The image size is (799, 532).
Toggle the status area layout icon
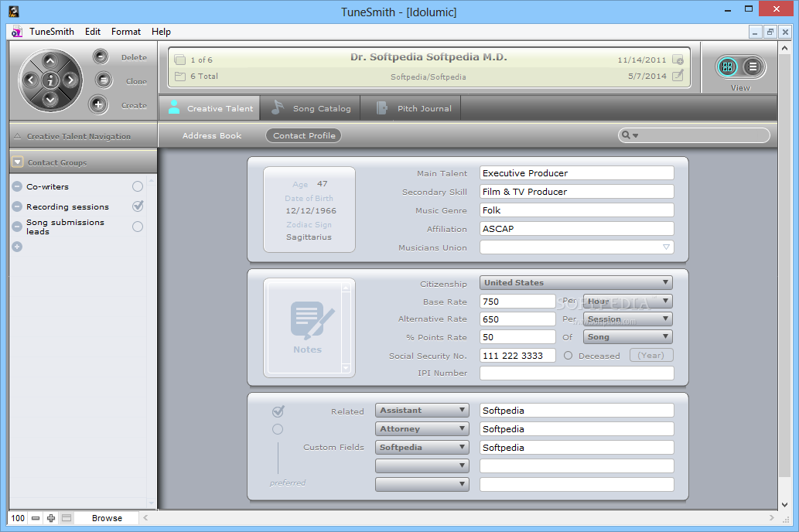click(x=67, y=518)
